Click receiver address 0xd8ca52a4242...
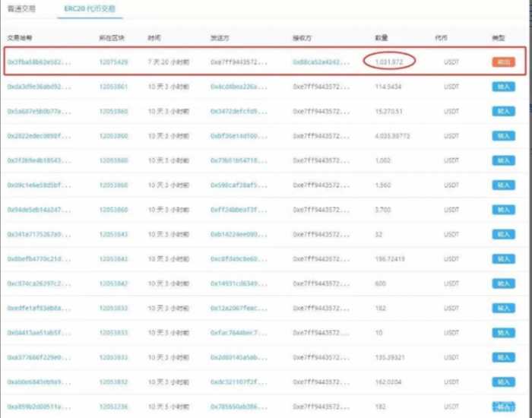Image resolution: width=532 pixels, height=418 pixels. pos(321,62)
